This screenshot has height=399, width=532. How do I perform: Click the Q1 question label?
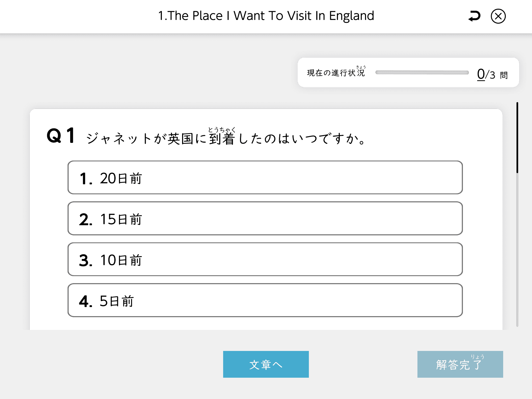tap(61, 136)
